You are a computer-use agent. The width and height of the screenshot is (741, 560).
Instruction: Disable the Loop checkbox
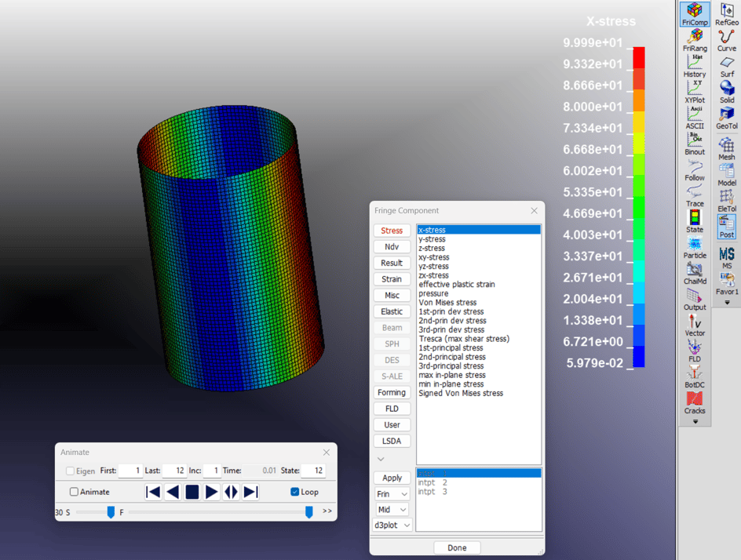[294, 492]
